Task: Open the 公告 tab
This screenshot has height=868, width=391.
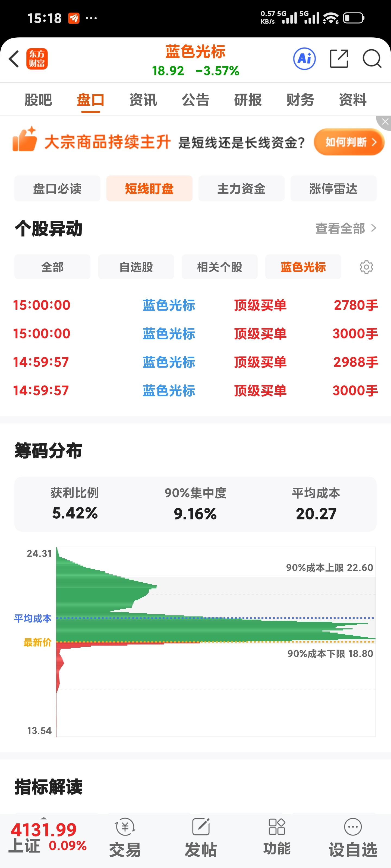Action: point(196,100)
